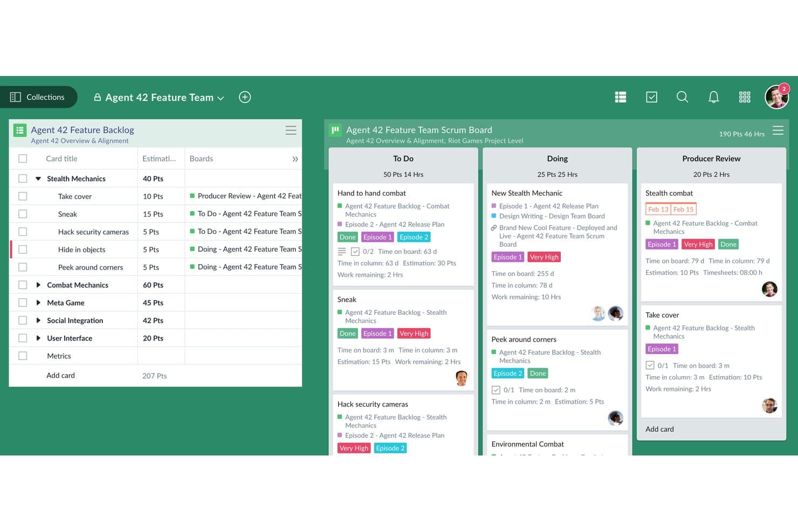The image size is (798, 532).
Task: Click link icon on New Stealth Mechanic card
Action: [x=494, y=228]
